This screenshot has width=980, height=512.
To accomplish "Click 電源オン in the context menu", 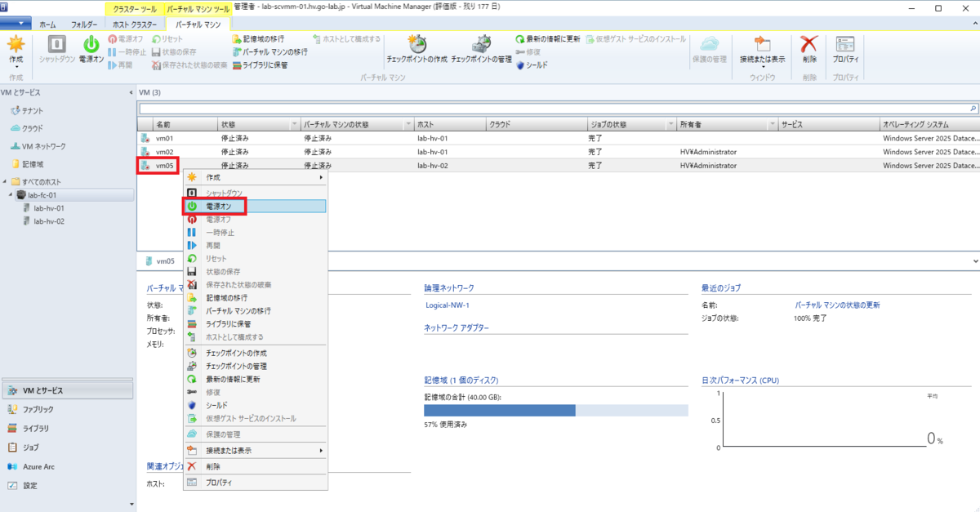I will coord(255,207).
